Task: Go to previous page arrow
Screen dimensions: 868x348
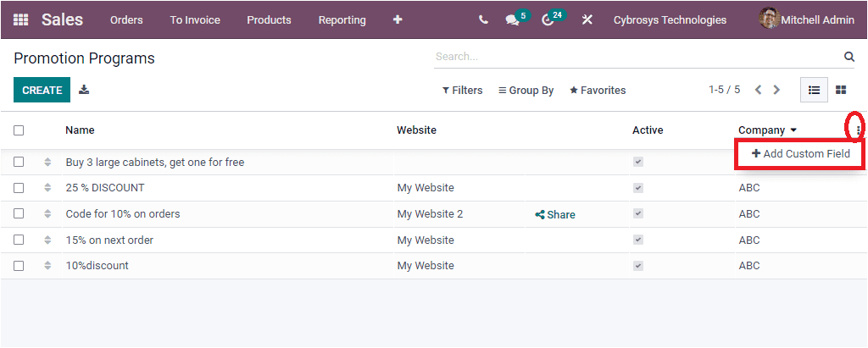Action: [759, 90]
